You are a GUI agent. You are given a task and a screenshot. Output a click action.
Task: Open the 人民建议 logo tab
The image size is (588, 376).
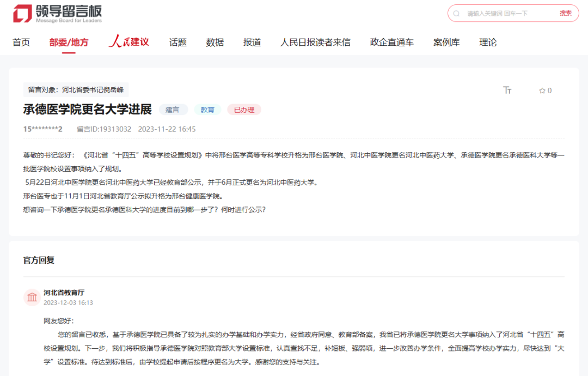click(x=128, y=42)
